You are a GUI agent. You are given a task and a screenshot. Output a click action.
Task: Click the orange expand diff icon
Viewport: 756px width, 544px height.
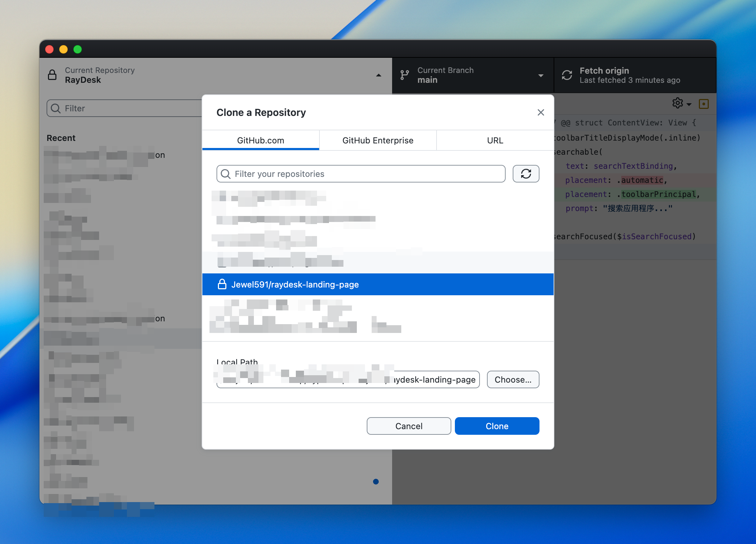pos(703,104)
